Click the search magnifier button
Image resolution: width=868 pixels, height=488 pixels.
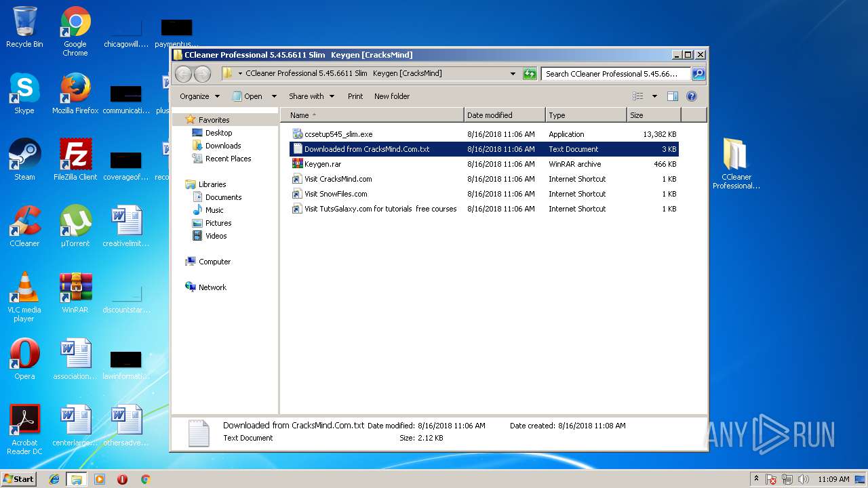[x=698, y=74]
